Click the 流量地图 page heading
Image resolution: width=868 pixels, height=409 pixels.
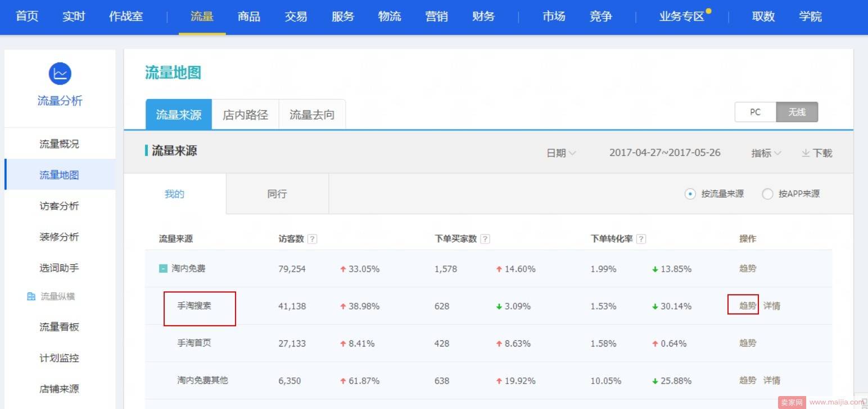tap(173, 73)
